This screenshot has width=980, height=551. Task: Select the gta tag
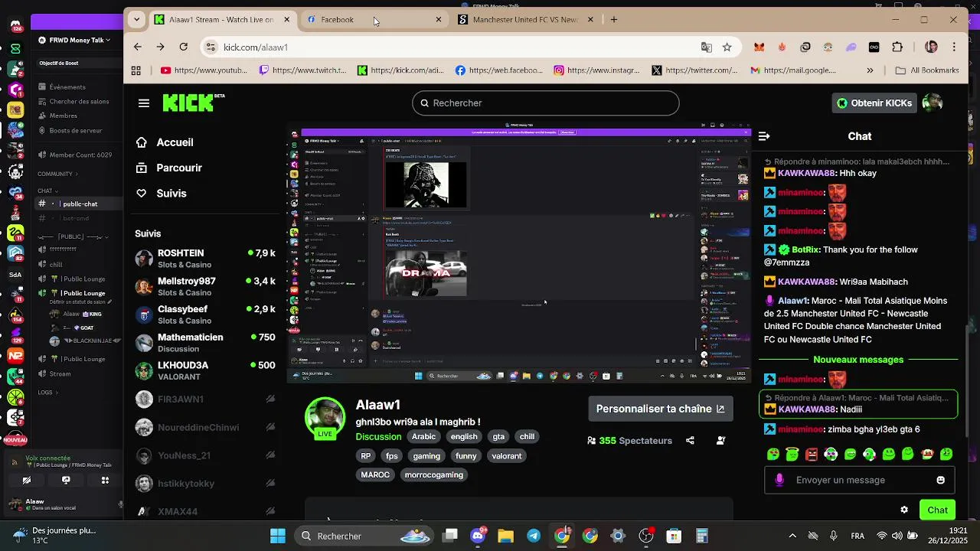point(498,437)
